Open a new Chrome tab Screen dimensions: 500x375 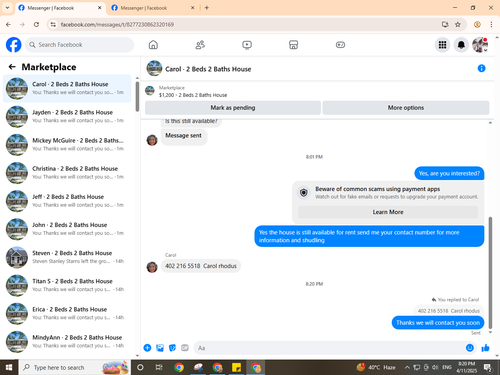pos(207,8)
